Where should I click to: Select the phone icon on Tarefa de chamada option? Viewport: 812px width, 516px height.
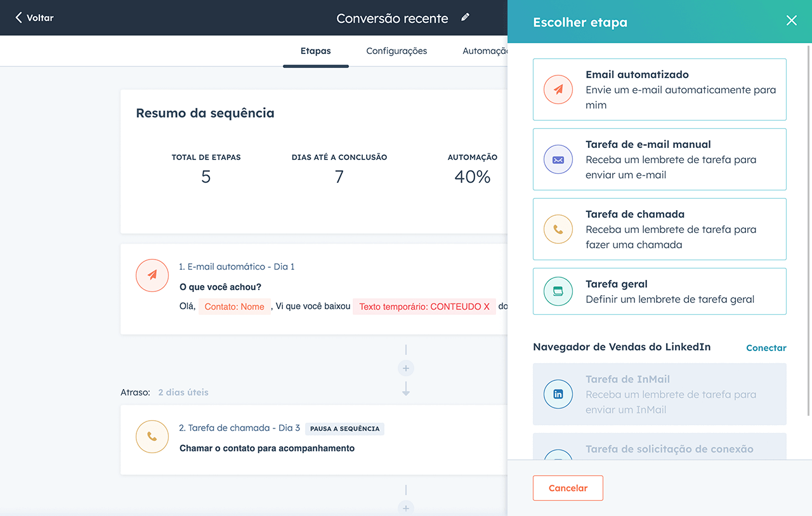coord(558,229)
